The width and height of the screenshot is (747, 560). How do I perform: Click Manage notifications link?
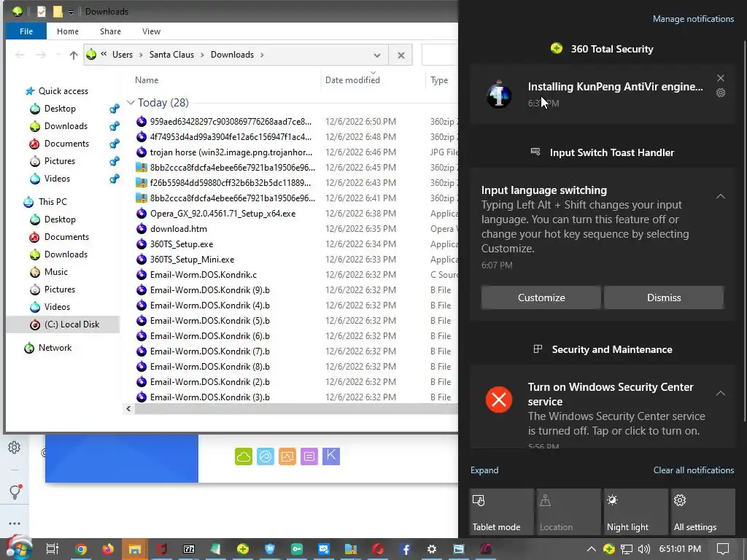click(x=693, y=19)
